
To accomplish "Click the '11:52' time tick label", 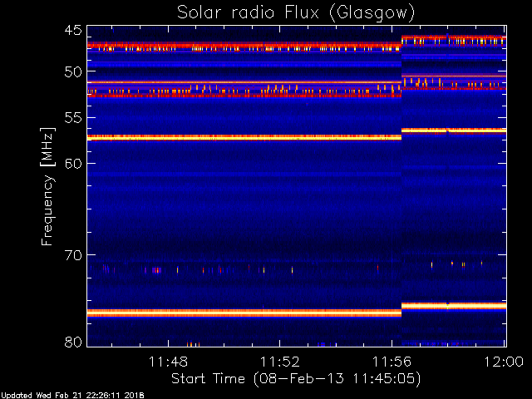I will 280,362.
